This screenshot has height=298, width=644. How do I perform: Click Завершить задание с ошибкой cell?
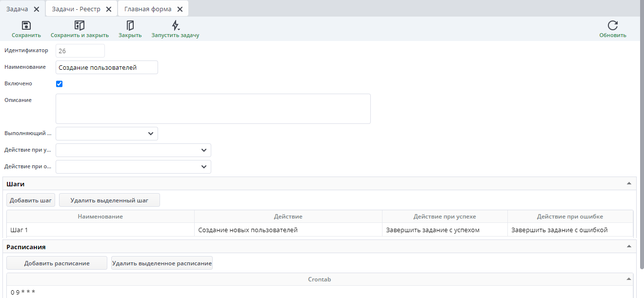click(x=570, y=230)
